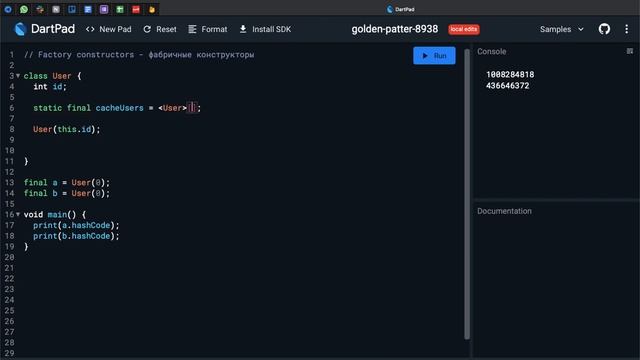This screenshot has width=640, height=360.
Task: Click the Console panel header
Action: 491,51
